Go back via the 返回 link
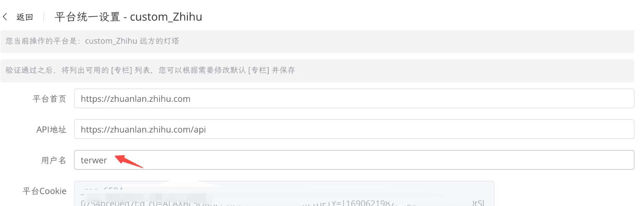Screen dimensions: 644x206 point(25,17)
